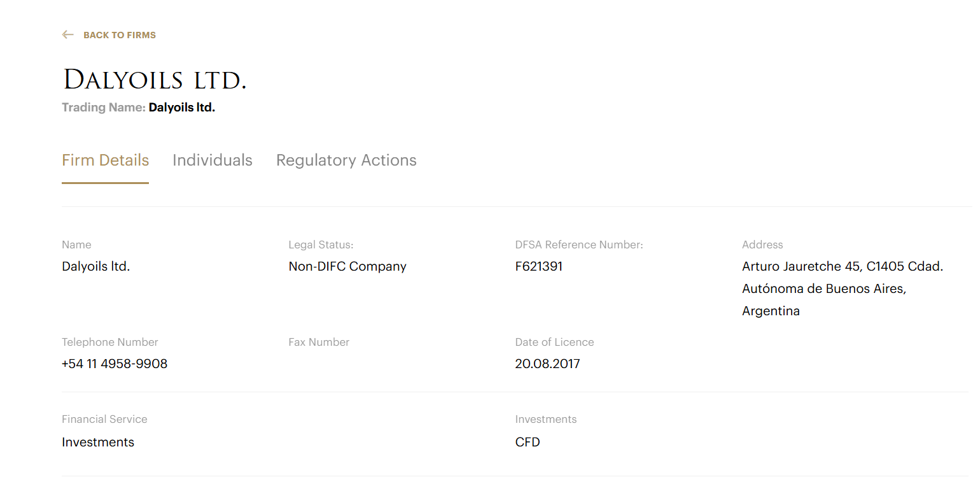The height and width of the screenshot is (484, 980).
Task: Select the Non-DIFC Company legal status value
Action: (347, 266)
